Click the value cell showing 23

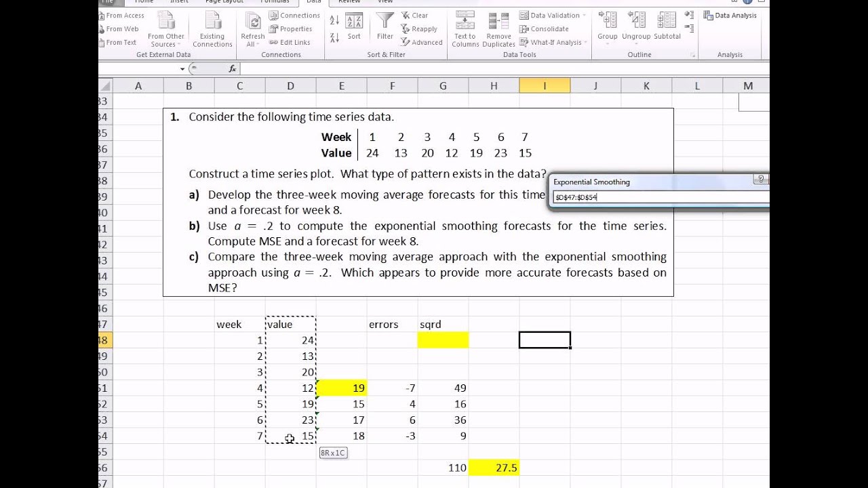(290, 420)
